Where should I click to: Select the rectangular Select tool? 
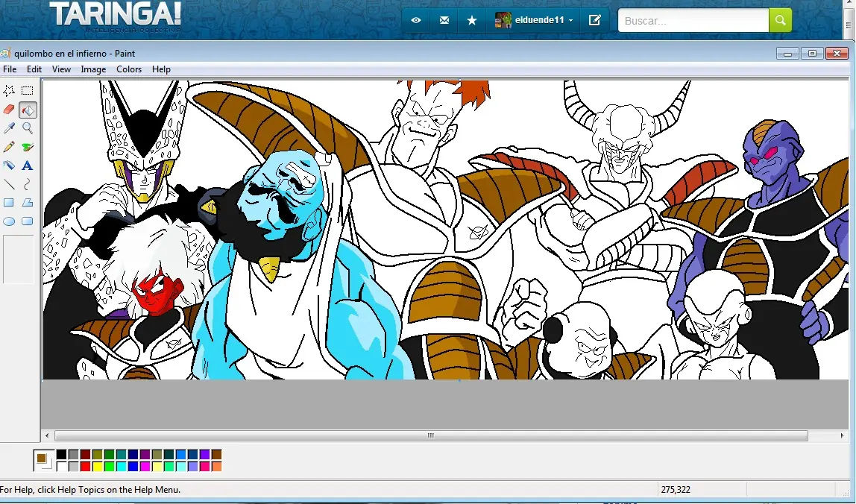point(28,91)
